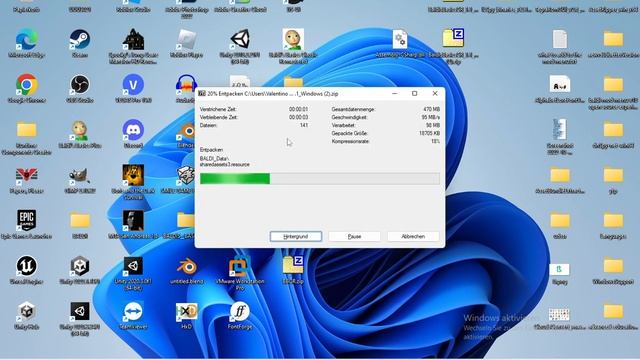Select the HxD hex editor shortcut
Image resolution: width=640 pixels, height=360 pixels.
point(187,311)
